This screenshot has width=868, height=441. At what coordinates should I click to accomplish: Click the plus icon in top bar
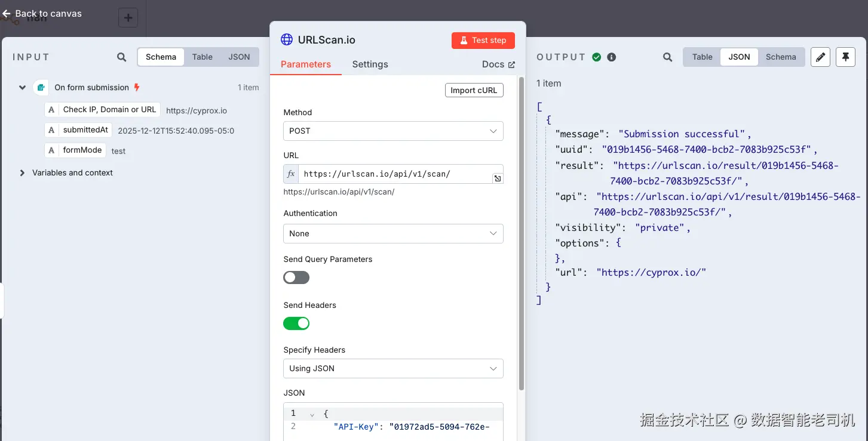128,18
